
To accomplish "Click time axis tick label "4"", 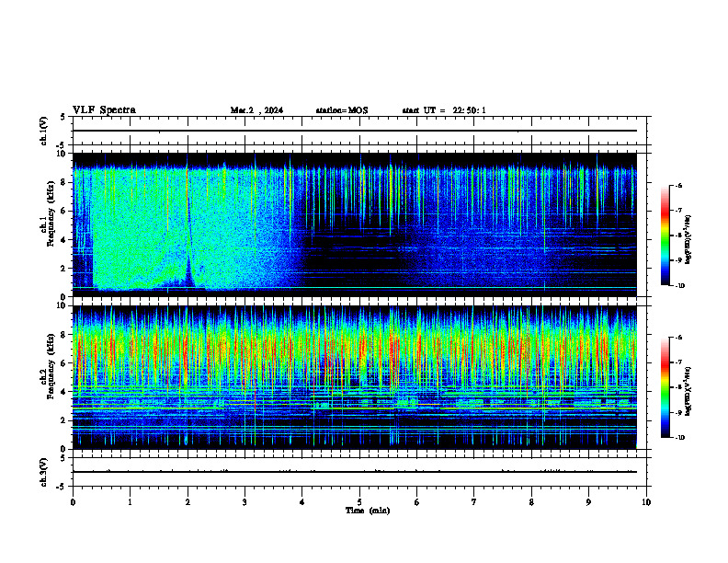I will [x=301, y=502].
